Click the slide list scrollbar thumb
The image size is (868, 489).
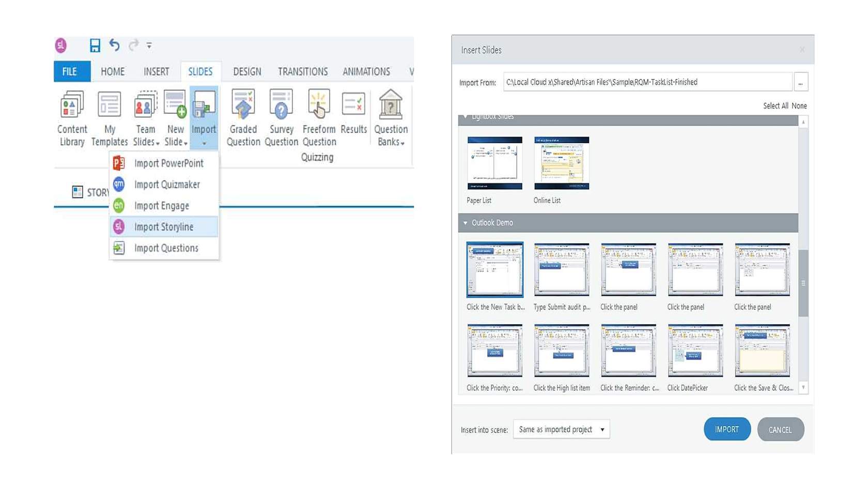pyautogui.click(x=803, y=283)
